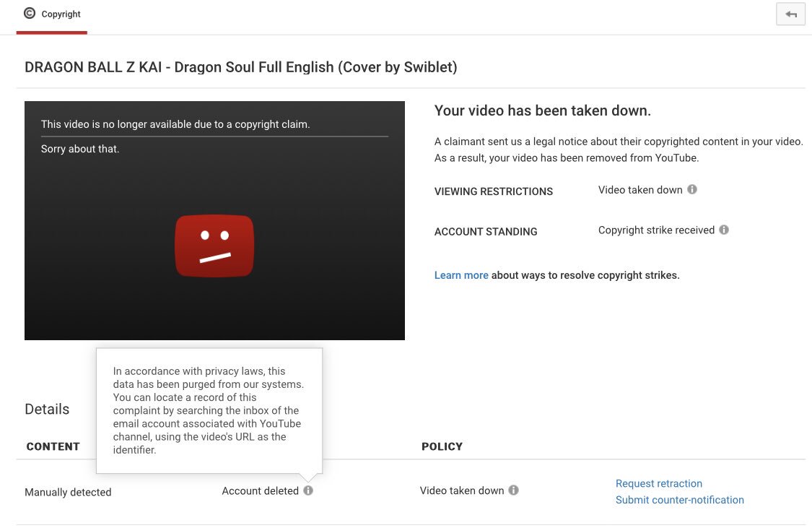Click 'Sorry about that.' message in player
Image resolution: width=812 pixels, height=528 pixels.
[79, 149]
